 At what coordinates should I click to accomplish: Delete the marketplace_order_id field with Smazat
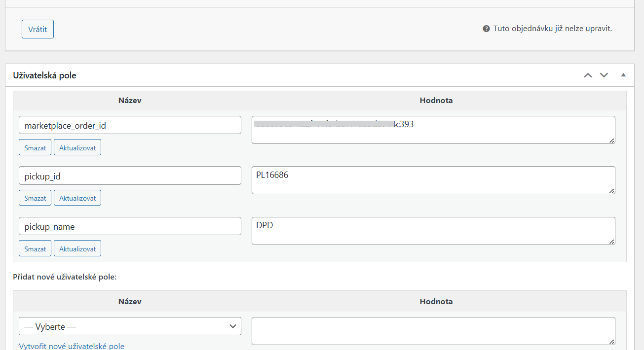tap(35, 147)
